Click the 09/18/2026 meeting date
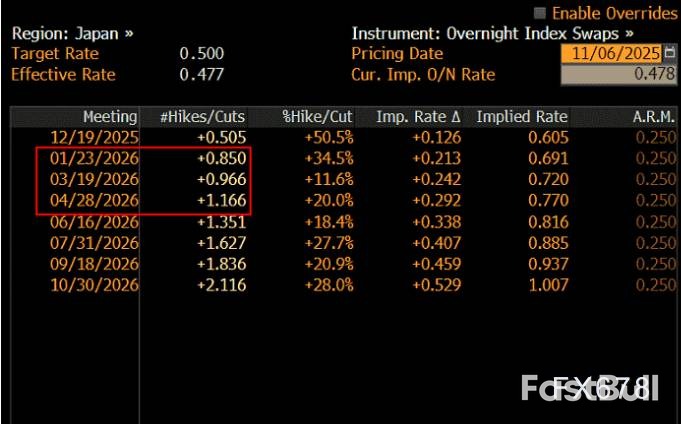Image resolution: width=681 pixels, height=424 pixels. coord(96,263)
